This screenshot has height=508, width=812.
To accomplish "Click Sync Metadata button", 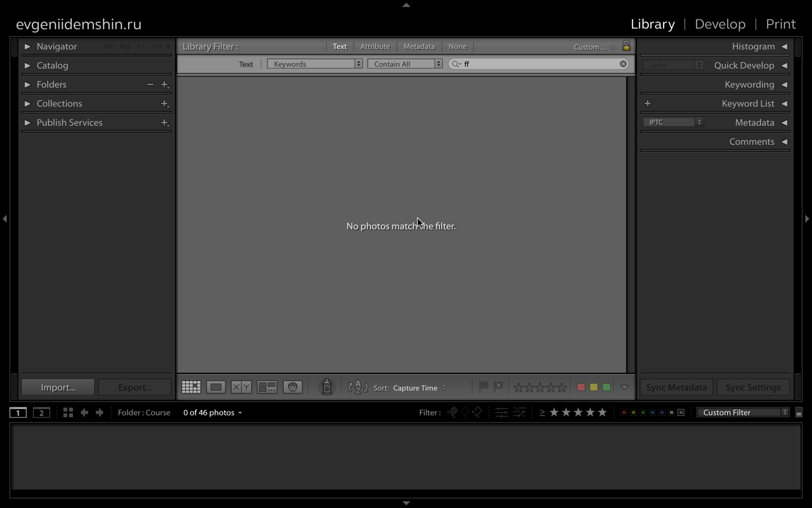I will [x=677, y=387].
